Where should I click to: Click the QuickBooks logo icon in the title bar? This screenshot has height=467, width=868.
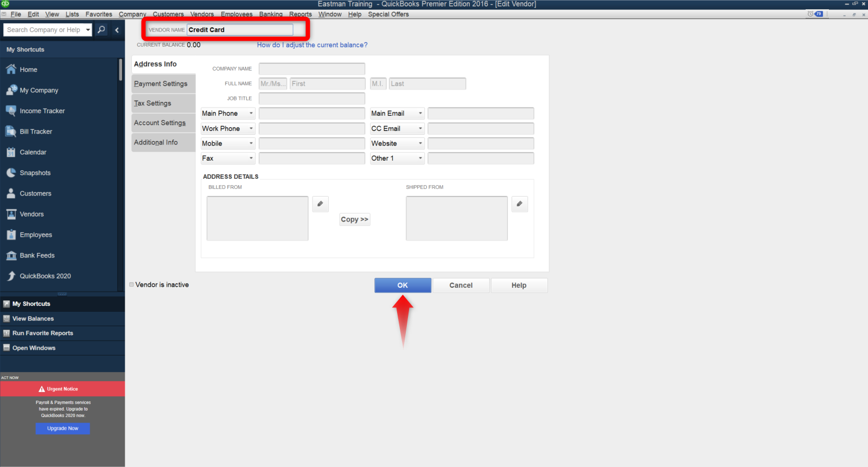5,4
